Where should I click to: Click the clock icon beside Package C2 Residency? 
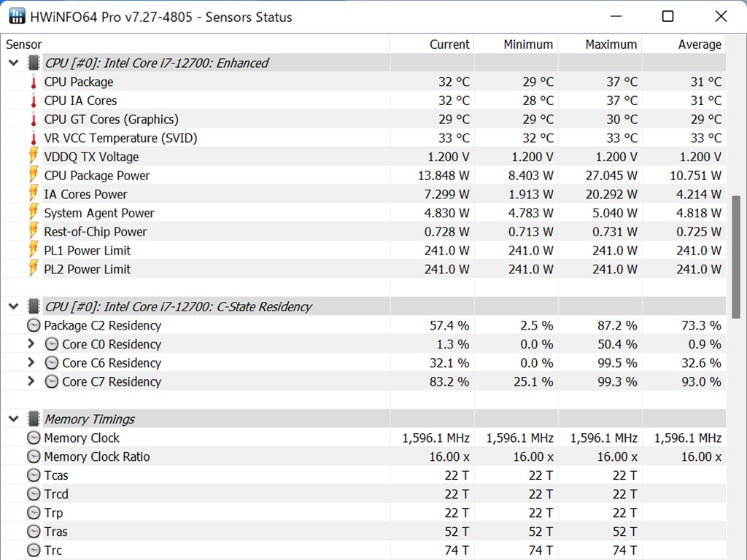34,326
